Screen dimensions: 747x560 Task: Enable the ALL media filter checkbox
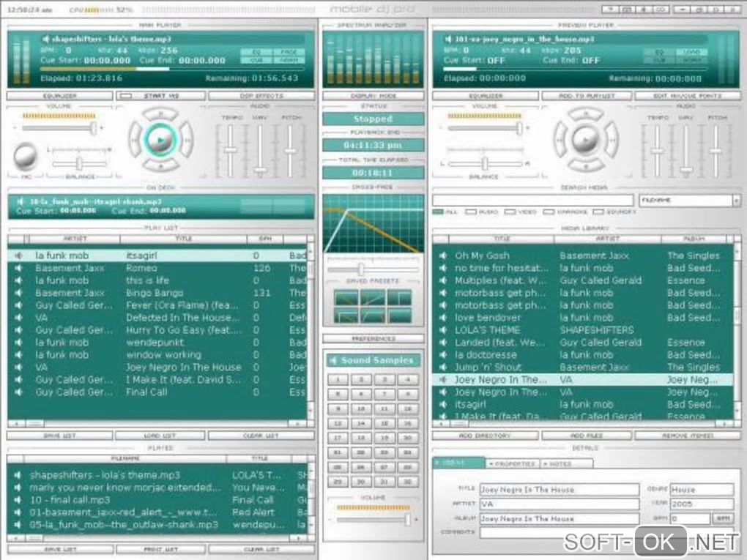point(438,212)
